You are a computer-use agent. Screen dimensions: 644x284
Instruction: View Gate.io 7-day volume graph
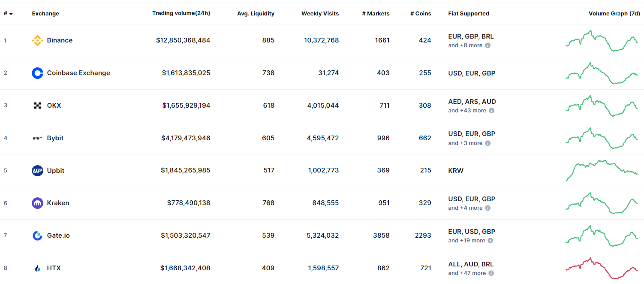tap(602, 236)
